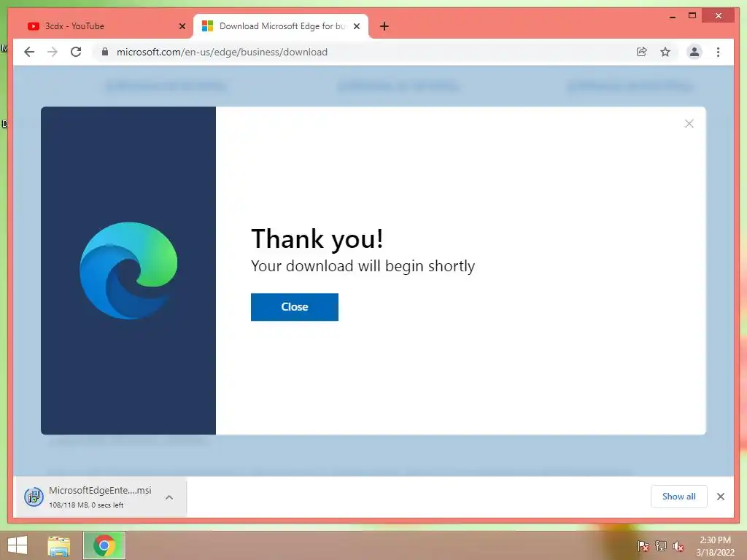Select the Download Microsoft Edge tab
This screenshot has height=560, width=747.
pos(281,26)
